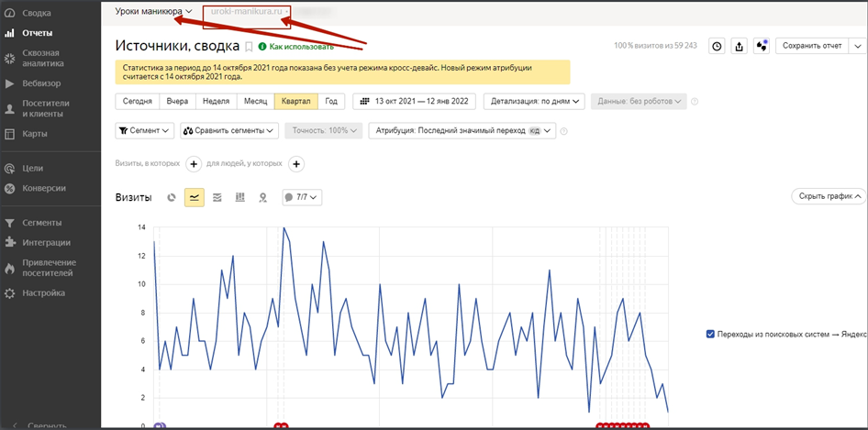Viewport: 868px width, 430px height.
Task: Select the pie chart view icon
Action: (172, 197)
